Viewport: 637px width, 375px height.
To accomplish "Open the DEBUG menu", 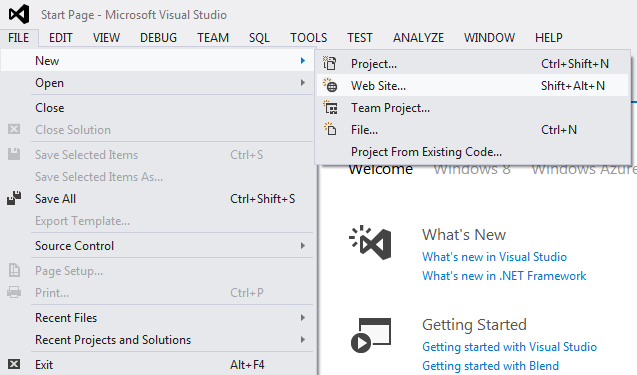I will point(158,37).
